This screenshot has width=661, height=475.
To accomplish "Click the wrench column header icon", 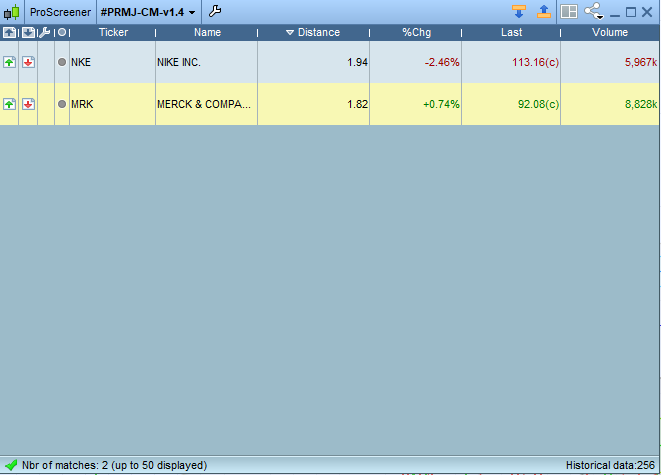I will [x=45, y=32].
